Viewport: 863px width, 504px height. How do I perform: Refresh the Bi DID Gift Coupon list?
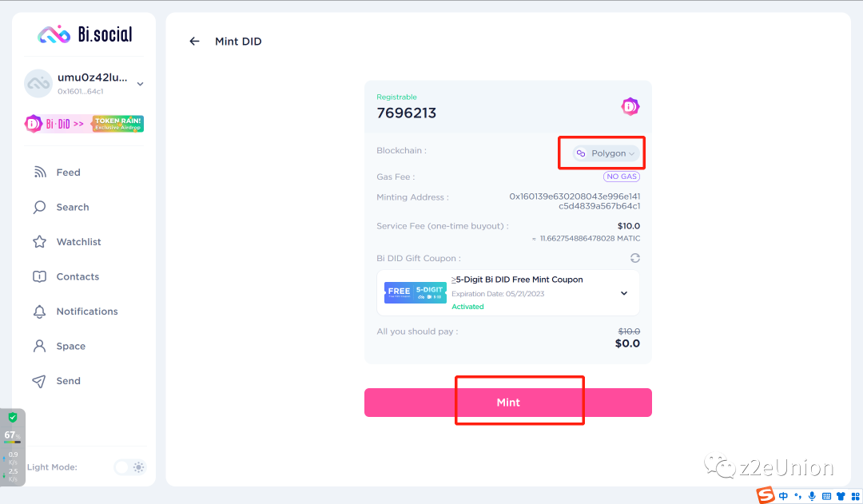(x=634, y=257)
